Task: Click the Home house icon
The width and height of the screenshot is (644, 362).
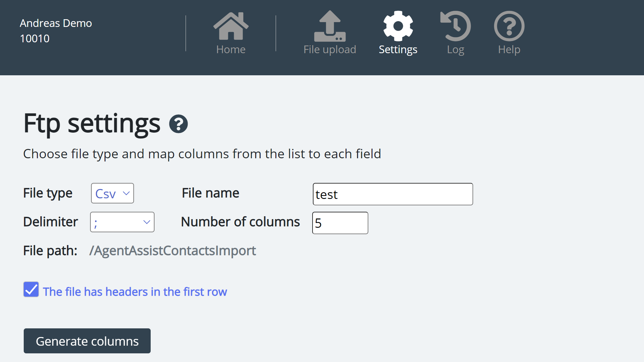Action: [231, 26]
